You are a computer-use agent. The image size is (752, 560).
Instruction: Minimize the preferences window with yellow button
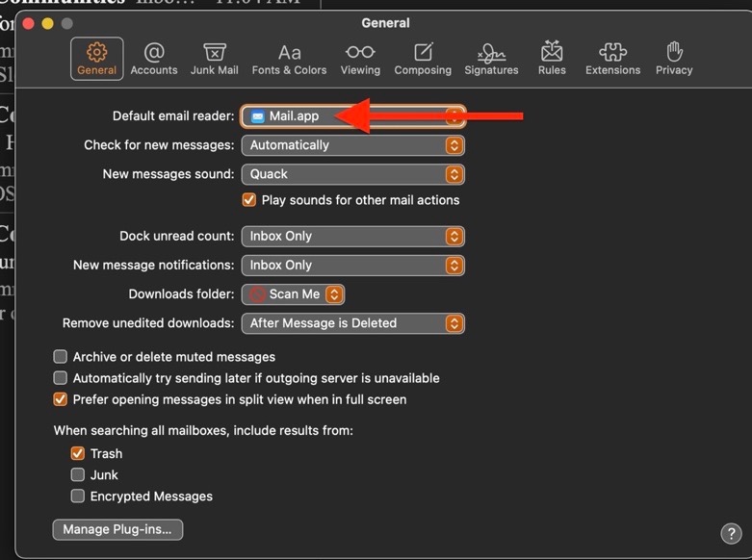(47, 23)
